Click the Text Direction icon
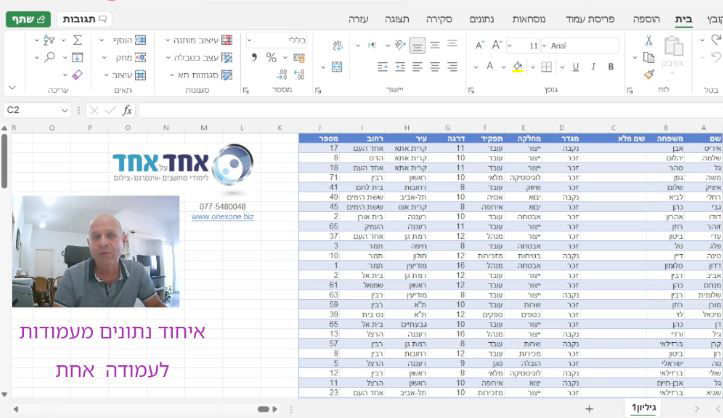723x418 pixels. (x=372, y=45)
